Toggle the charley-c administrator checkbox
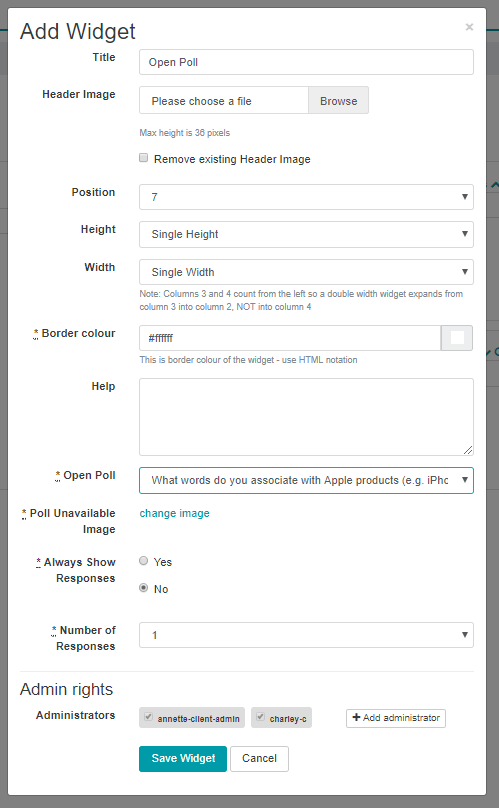Viewport: 499px width, 808px height. [x=260, y=717]
